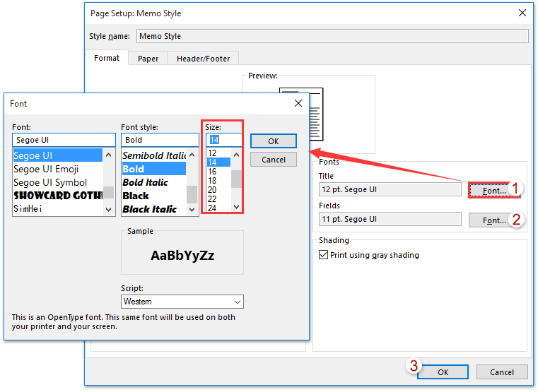The height and width of the screenshot is (392, 538).
Task: Confirm Page Setup with OK
Action: [x=443, y=372]
